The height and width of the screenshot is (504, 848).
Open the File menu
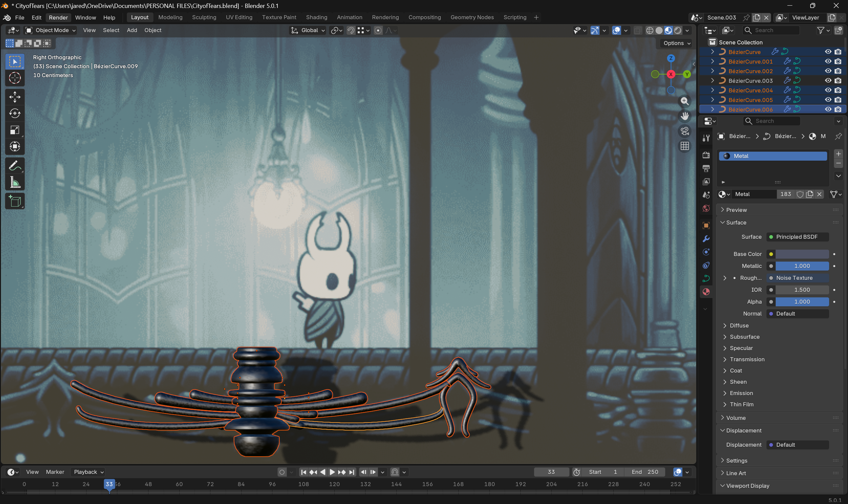coord(19,17)
